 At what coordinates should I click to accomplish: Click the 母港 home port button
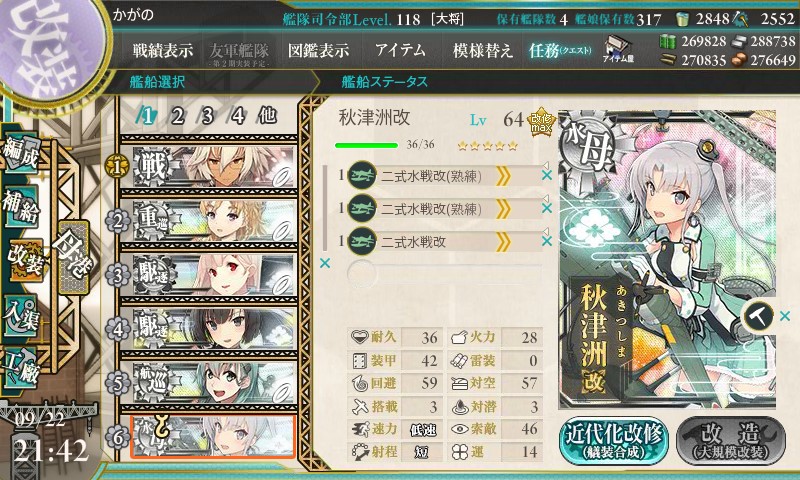73,257
